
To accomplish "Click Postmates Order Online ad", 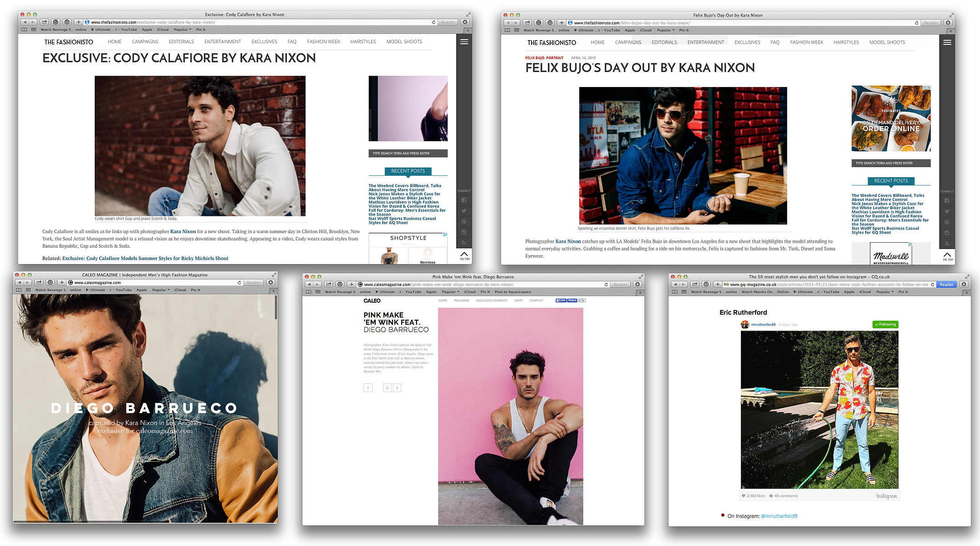I will (891, 118).
